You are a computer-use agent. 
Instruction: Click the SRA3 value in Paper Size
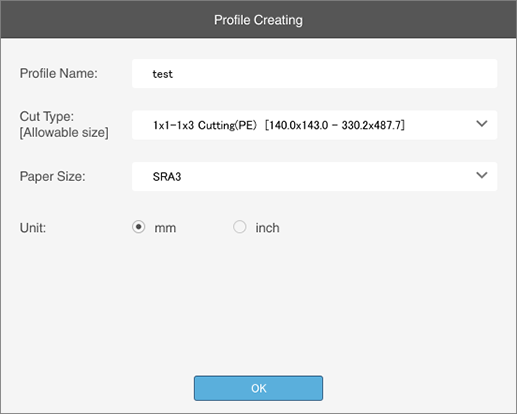click(x=167, y=177)
